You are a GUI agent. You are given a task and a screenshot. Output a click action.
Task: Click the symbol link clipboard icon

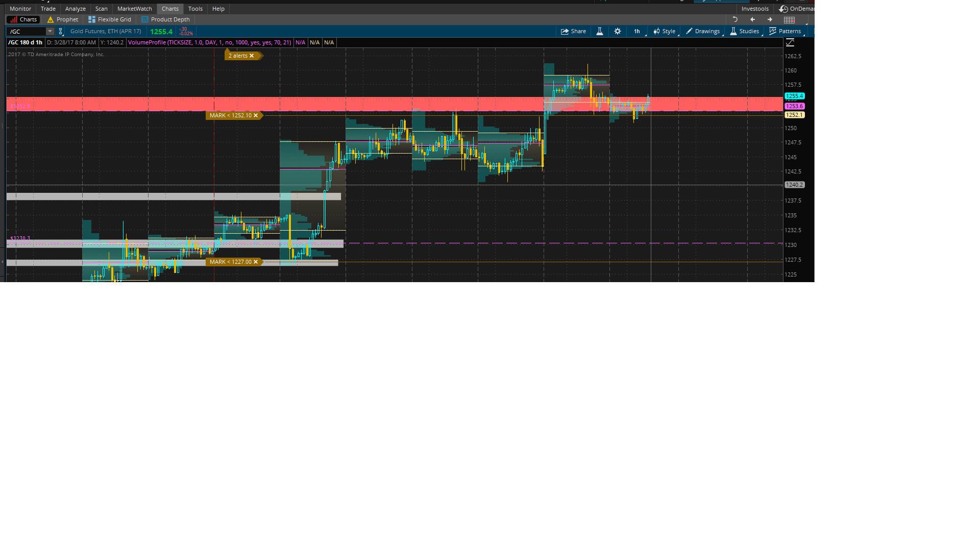61,32
